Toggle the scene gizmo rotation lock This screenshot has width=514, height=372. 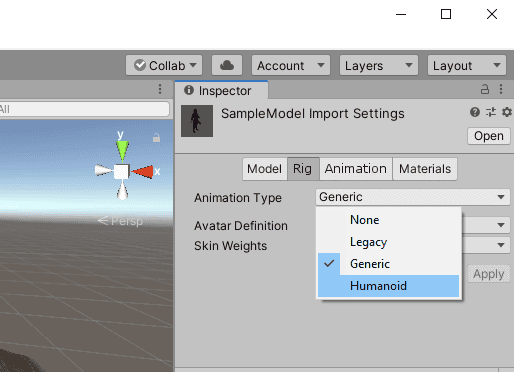156,137
